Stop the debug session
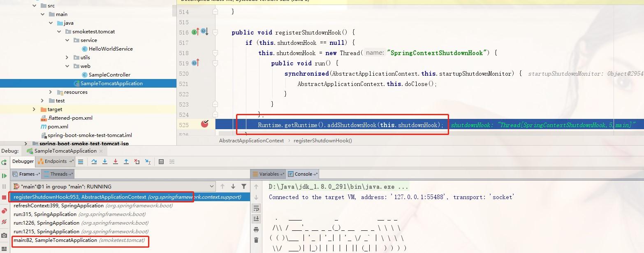This screenshot has height=253, width=644. click(4, 197)
